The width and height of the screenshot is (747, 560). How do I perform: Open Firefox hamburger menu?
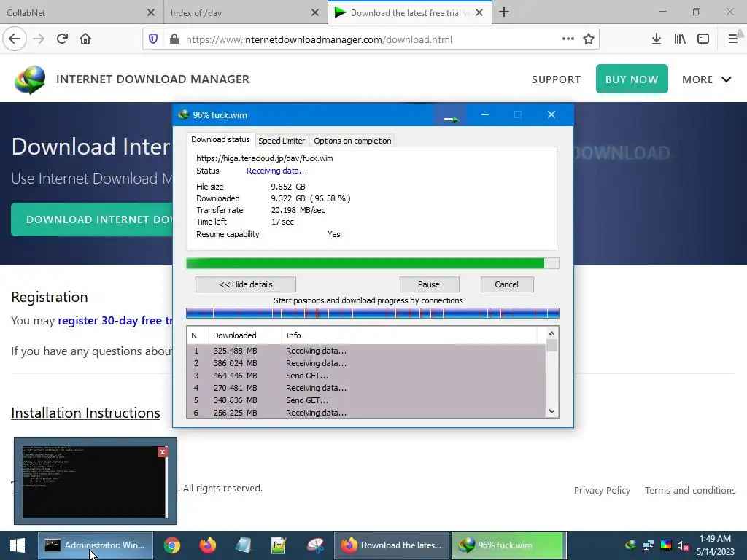pos(733,39)
